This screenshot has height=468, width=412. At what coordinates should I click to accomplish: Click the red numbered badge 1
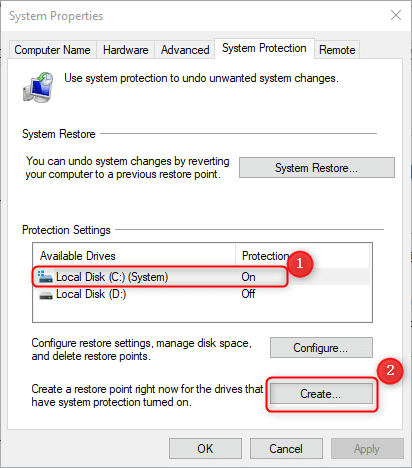pos(300,264)
